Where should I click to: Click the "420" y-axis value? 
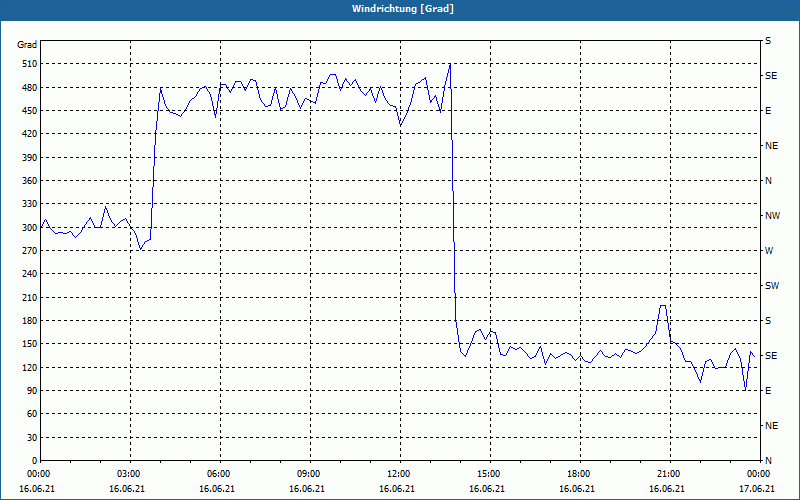[30, 134]
